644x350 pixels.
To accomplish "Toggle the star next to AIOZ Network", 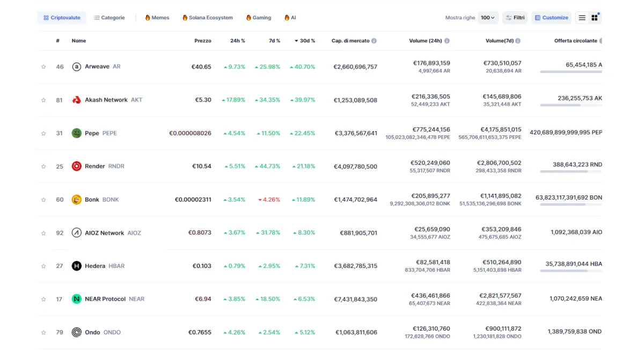I will (x=43, y=234).
